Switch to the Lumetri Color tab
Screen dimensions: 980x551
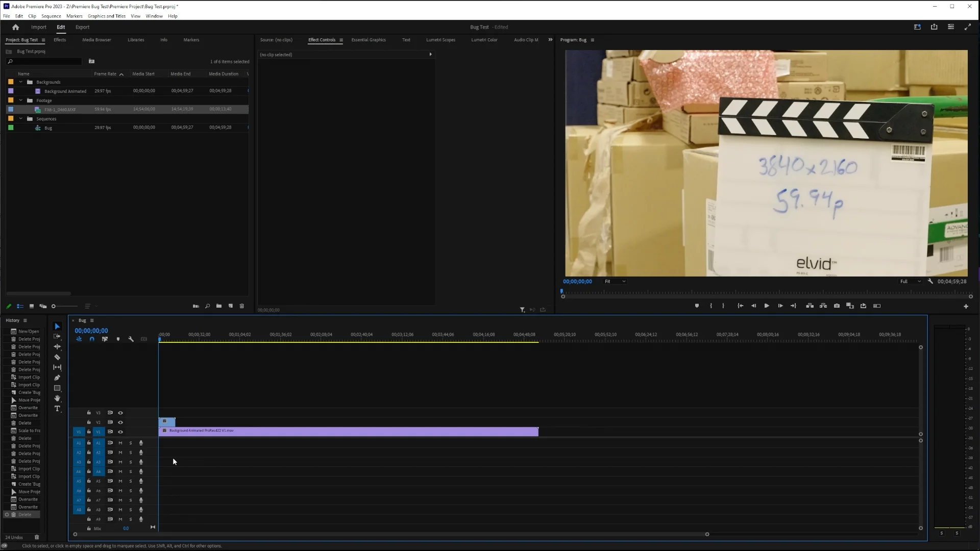484,40
